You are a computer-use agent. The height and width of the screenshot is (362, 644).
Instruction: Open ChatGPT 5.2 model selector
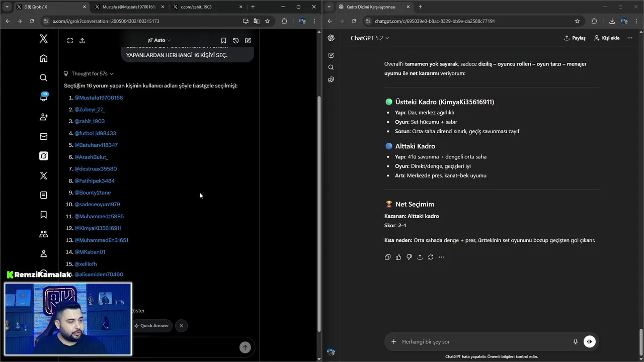tap(370, 38)
